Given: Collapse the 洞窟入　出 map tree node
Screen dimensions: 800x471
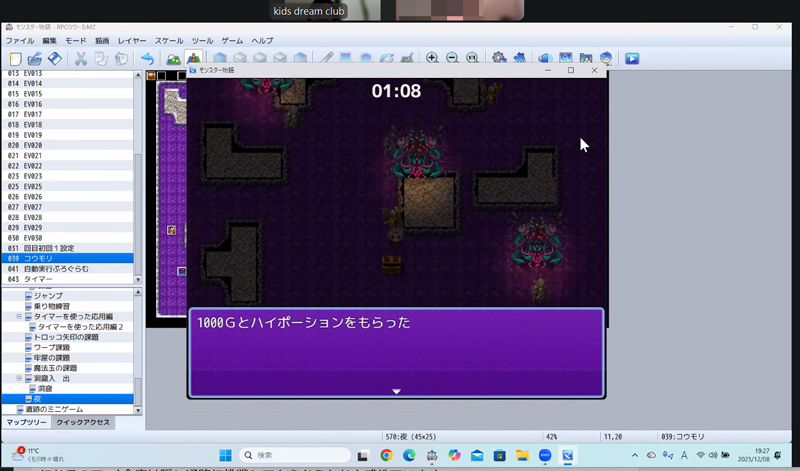Looking at the screenshot, I should click(x=18, y=379).
